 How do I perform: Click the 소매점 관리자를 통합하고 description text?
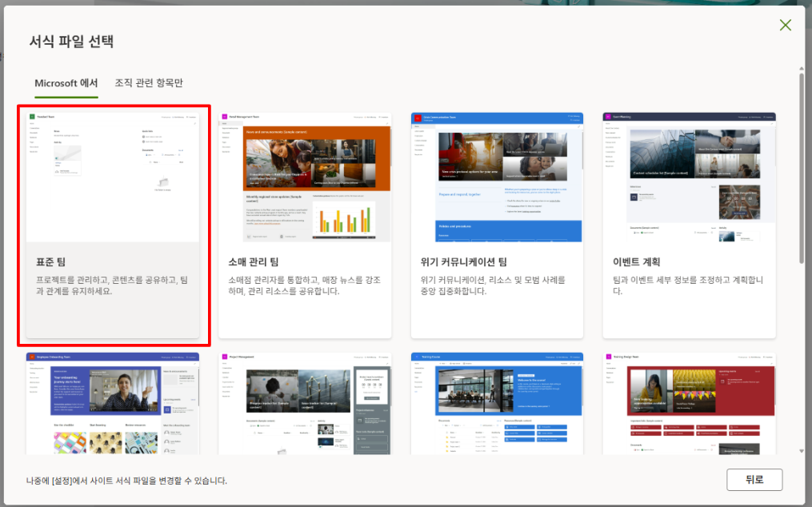pyautogui.click(x=305, y=285)
